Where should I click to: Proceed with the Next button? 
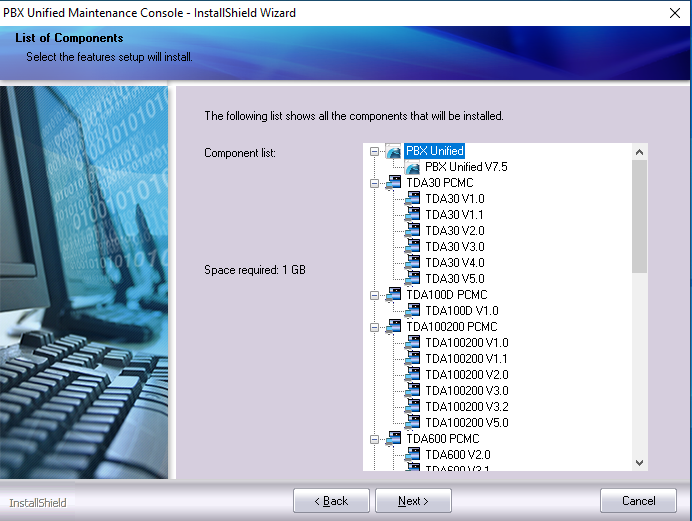[413, 501]
